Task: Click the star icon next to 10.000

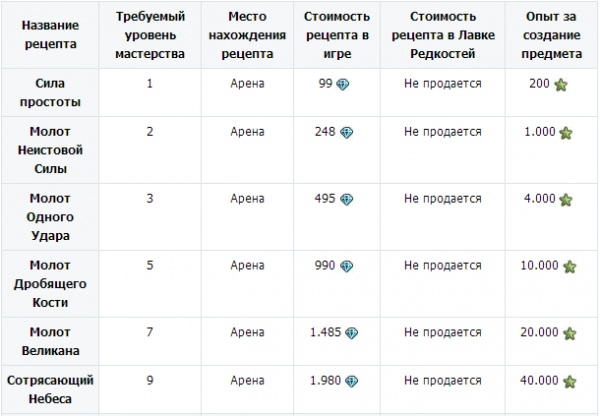Action: tap(569, 266)
